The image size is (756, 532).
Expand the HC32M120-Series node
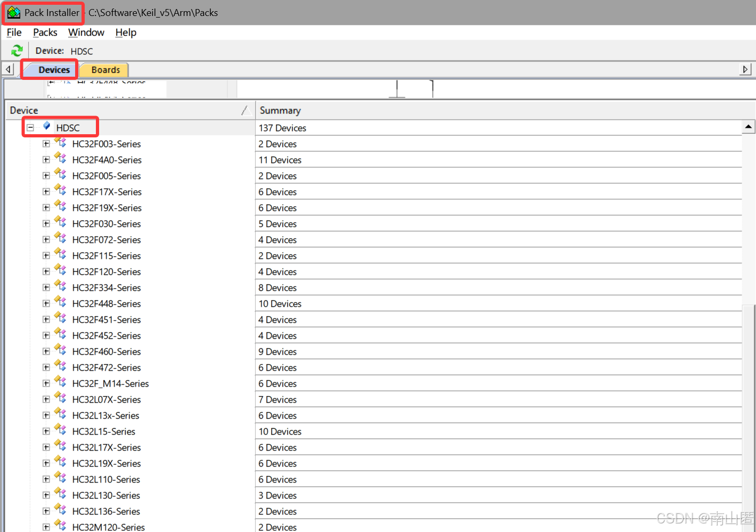[x=46, y=527]
